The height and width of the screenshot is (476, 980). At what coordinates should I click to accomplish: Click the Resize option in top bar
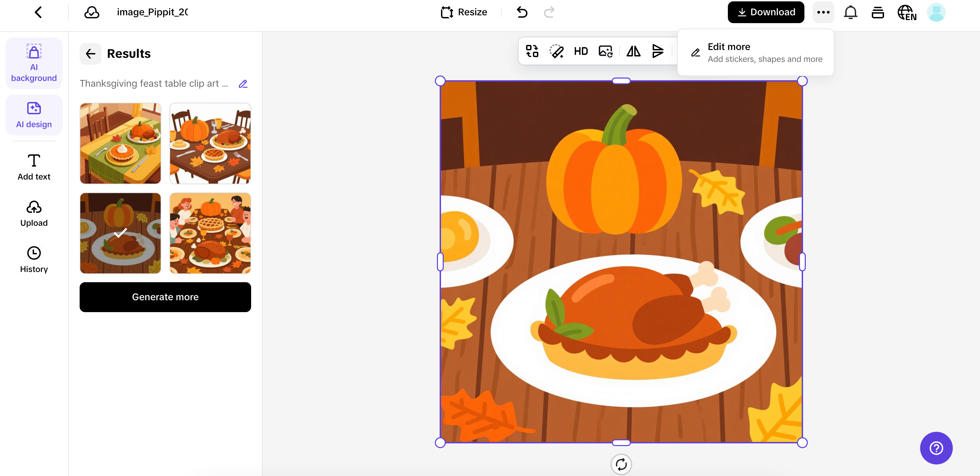[x=463, y=12]
